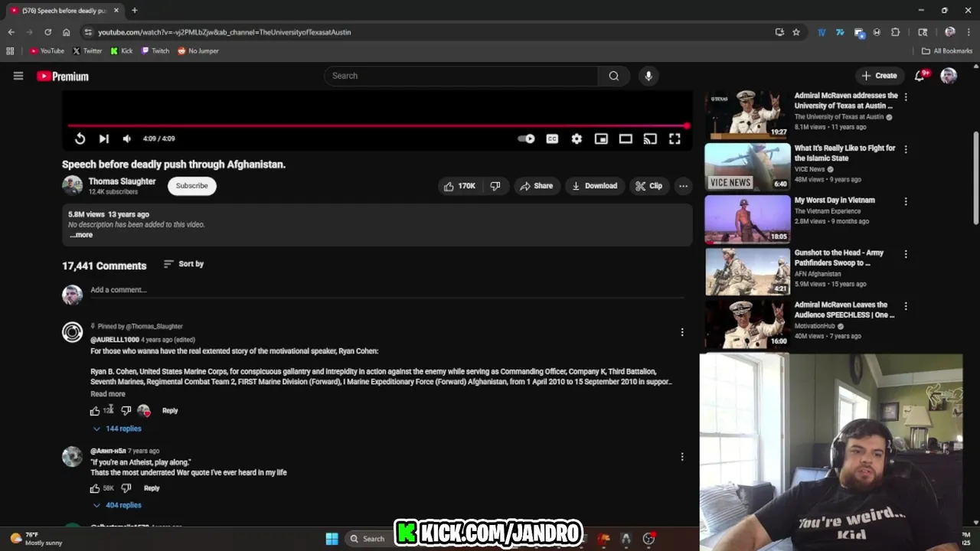Seek on the red video progress bar

[377, 126]
